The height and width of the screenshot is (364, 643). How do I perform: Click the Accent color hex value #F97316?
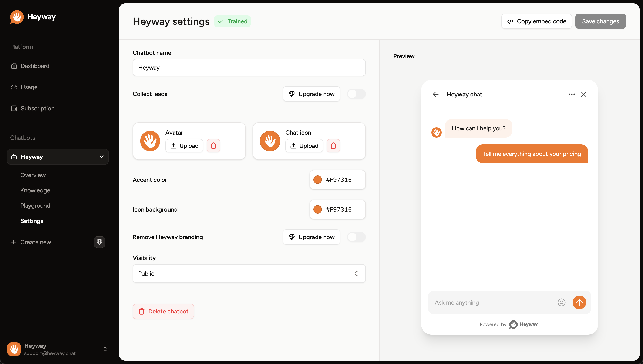[339, 180]
